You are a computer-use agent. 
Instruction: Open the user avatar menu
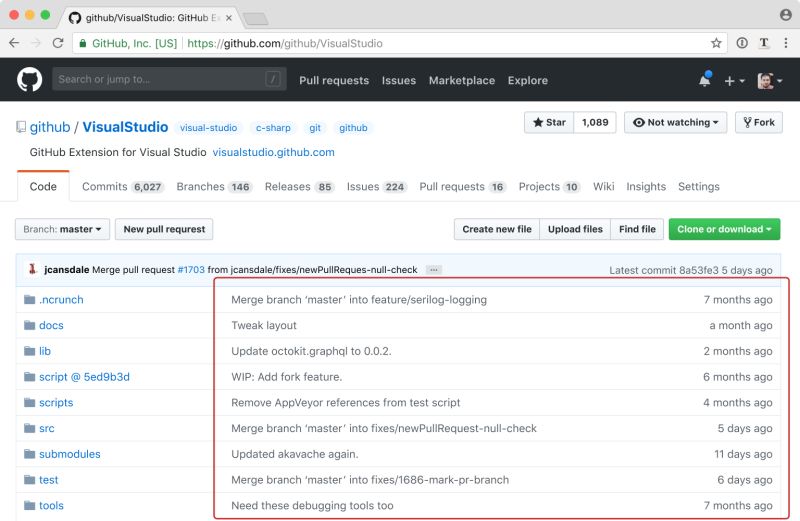(x=769, y=80)
